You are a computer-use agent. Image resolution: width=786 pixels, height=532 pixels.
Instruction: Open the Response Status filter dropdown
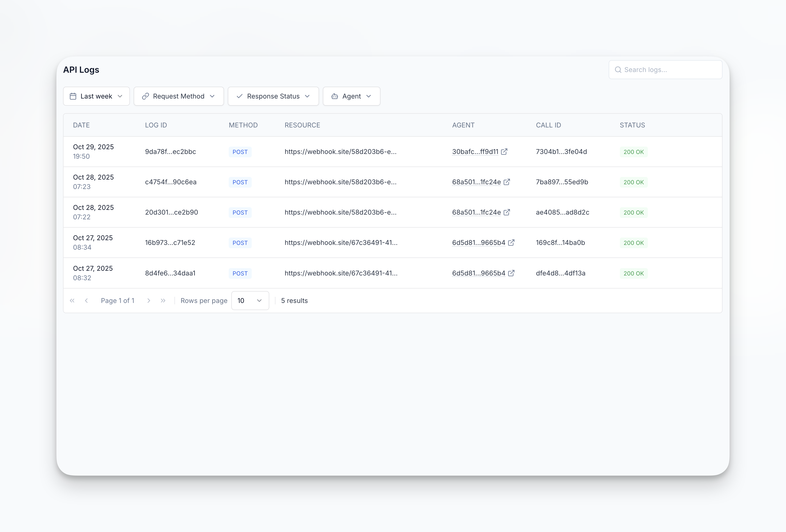[273, 96]
